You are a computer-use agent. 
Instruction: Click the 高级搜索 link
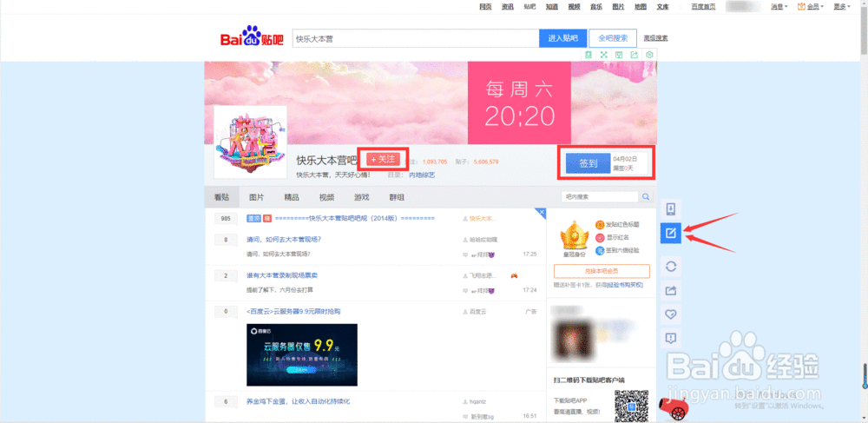655,38
